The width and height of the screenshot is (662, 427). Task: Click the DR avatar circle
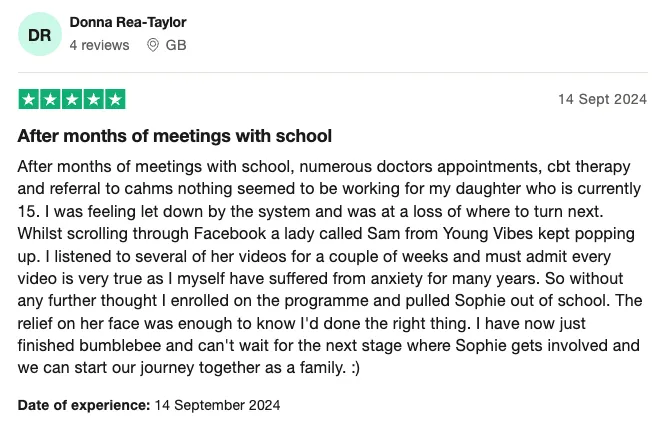[40, 34]
